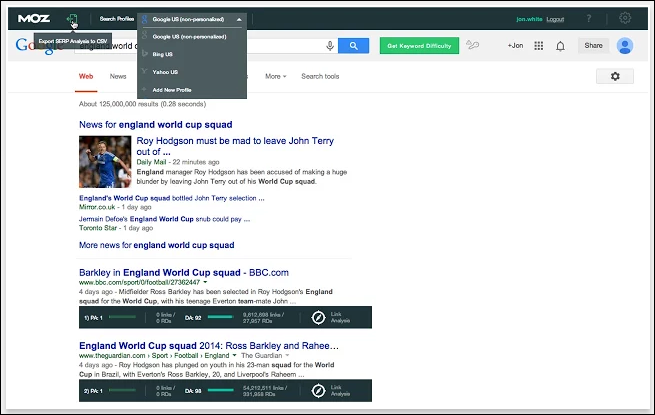Click 'Football' breadcrumb in Guardian URL
Image resolution: width=655 pixels, height=415 pixels.
tap(186, 355)
